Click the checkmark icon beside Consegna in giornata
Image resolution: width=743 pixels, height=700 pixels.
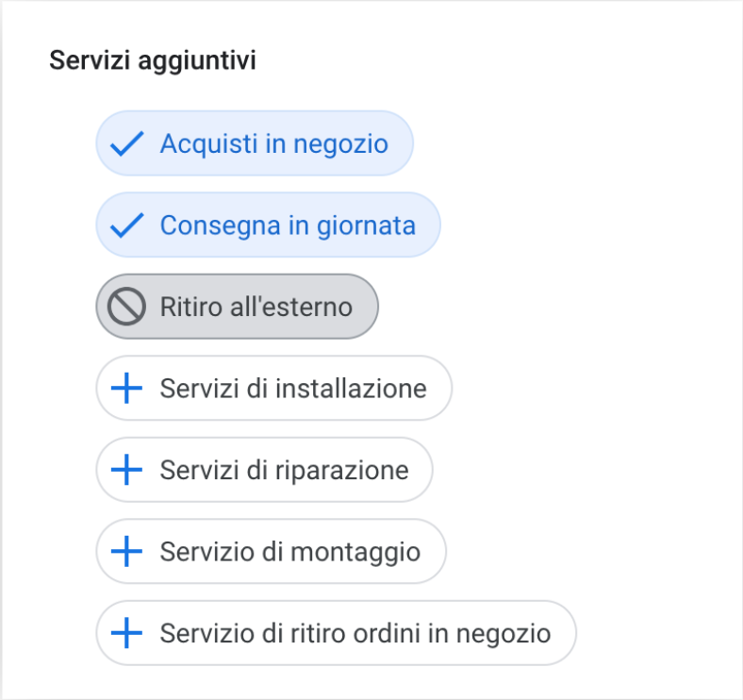(126, 225)
